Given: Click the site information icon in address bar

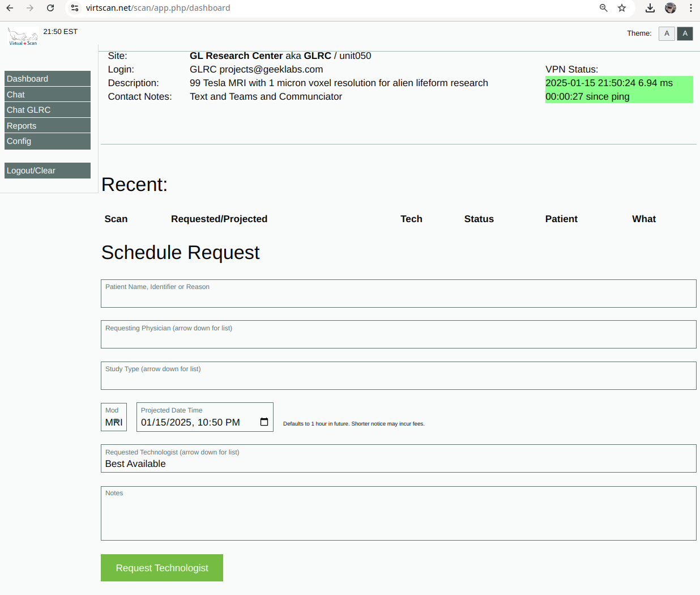Looking at the screenshot, I should click(75, 8).
